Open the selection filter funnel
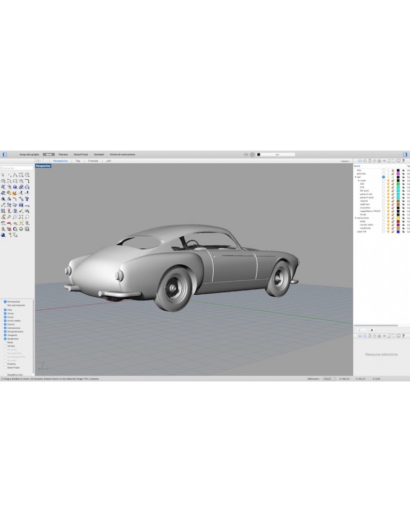 (x=10, y=235)
